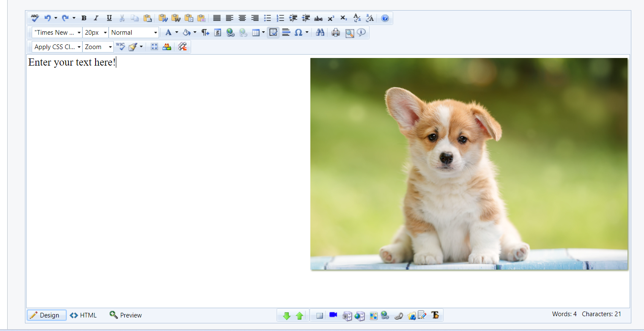Image resolution: width=644 pixels, height=331 pixels.
Task: Click the dotted-square full screen icon
Action: [x=154, y=47]
